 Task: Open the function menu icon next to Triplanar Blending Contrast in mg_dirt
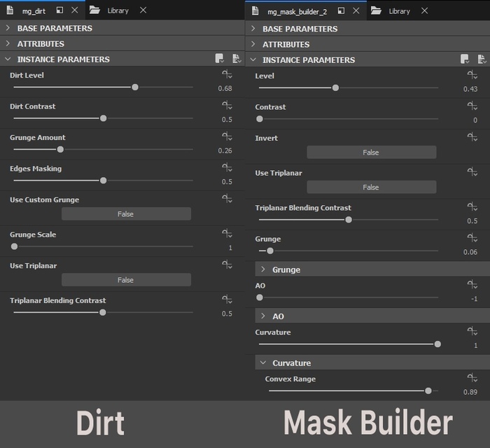click(x=227, y=300)
